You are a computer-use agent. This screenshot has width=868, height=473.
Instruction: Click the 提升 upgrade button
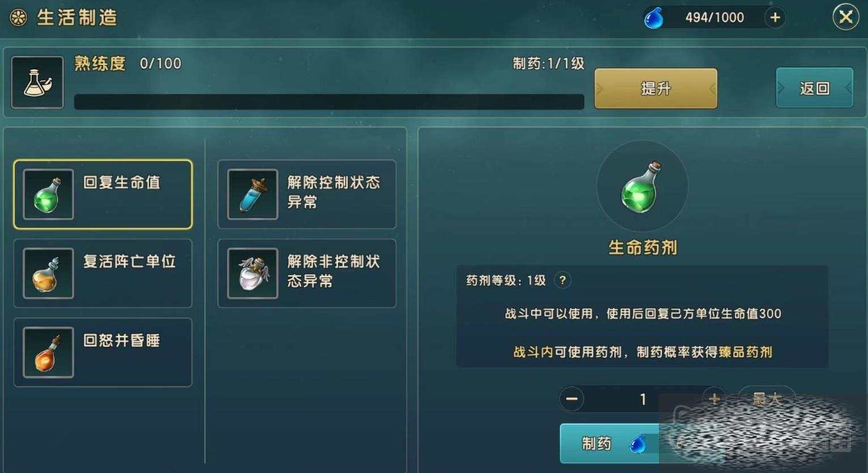coord(656,88)
